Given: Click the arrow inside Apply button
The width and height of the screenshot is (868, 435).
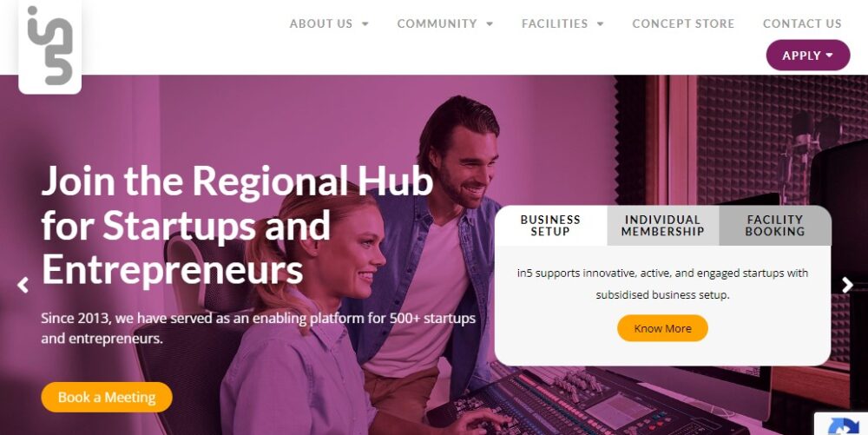Looking at the screenshot, I should pyautogui.click(x=829, y=56).
